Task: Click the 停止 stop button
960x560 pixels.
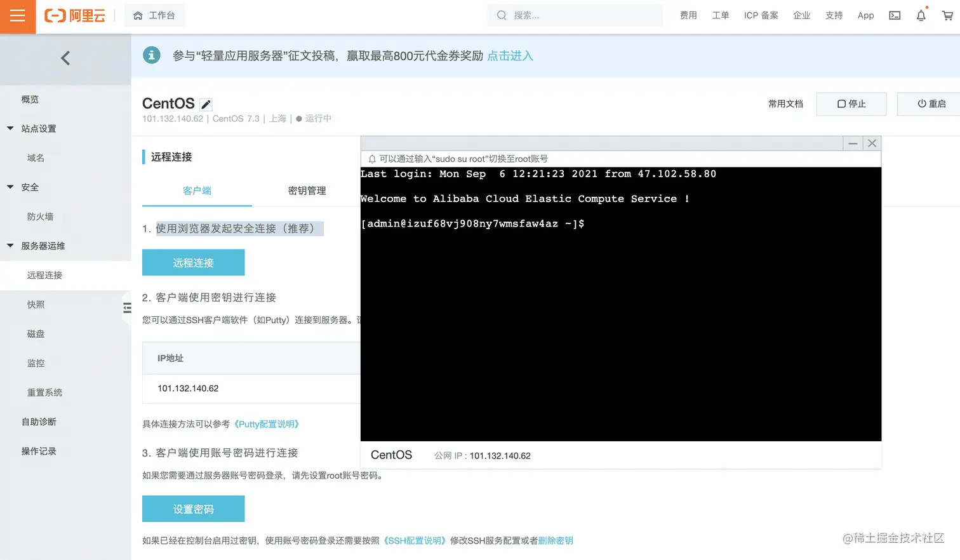Action: click(x=851, y=103)
